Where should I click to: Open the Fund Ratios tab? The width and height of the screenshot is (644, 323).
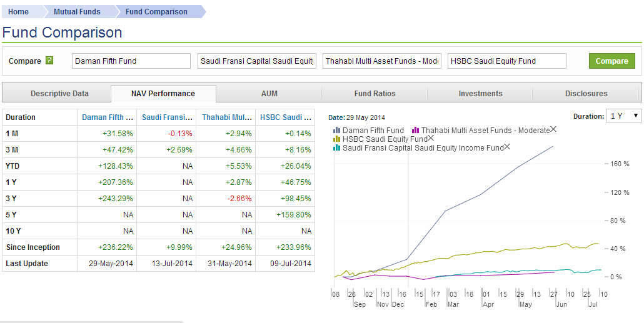pos(375,94)
